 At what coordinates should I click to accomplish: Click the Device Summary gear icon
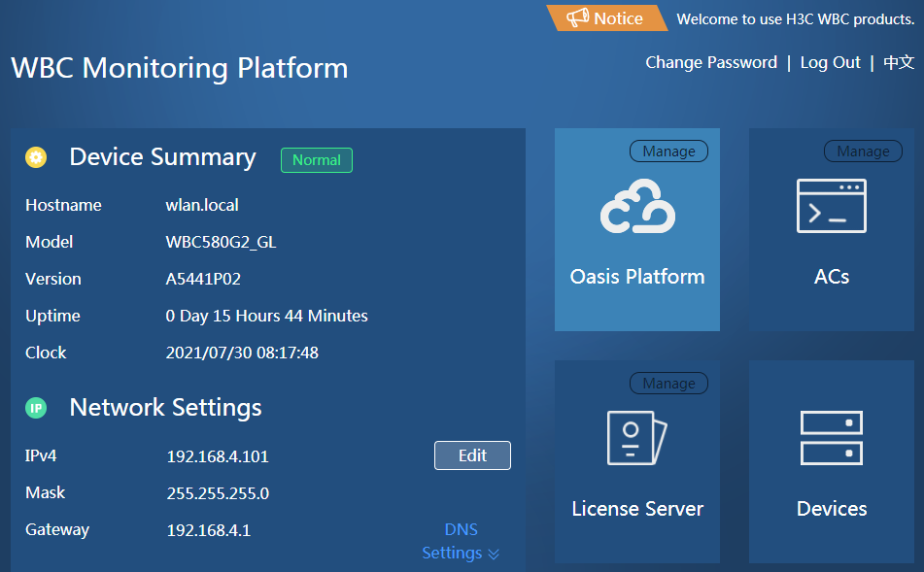[36, 157]
